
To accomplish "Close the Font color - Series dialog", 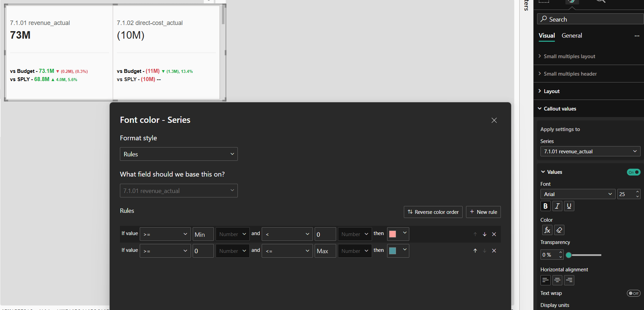I will (x=494, y=120).
